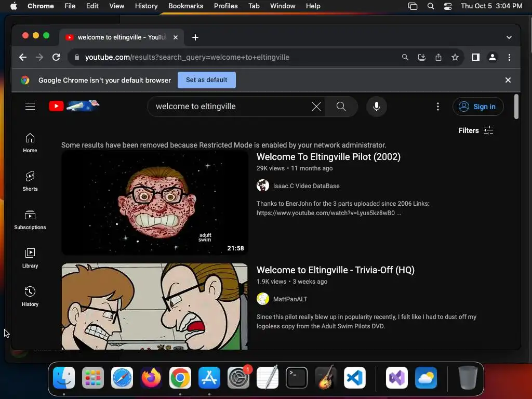Open Finder from the Dock
The width and height of the screenshot is (532, 399).
(64, 378)
